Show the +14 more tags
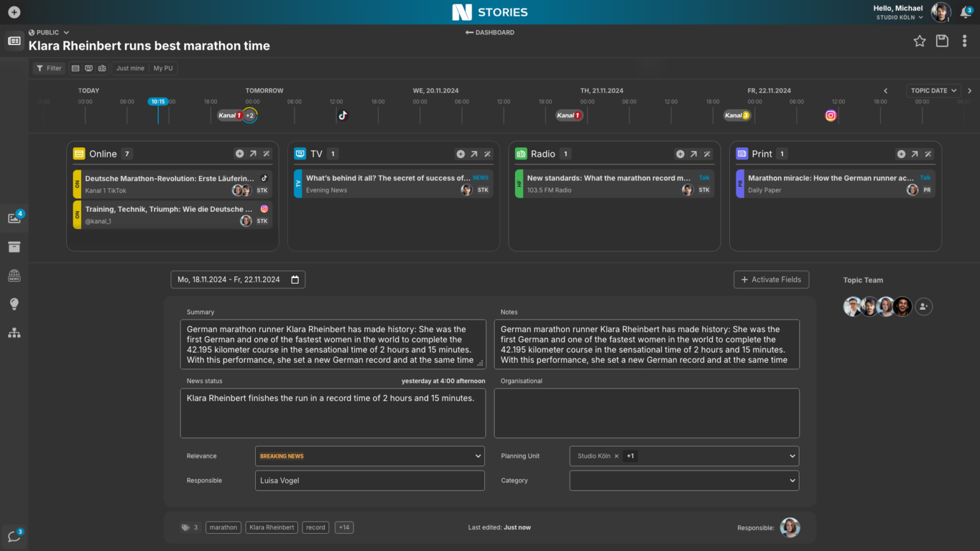This screenshot has width=980, height=551. pos(344,527)
